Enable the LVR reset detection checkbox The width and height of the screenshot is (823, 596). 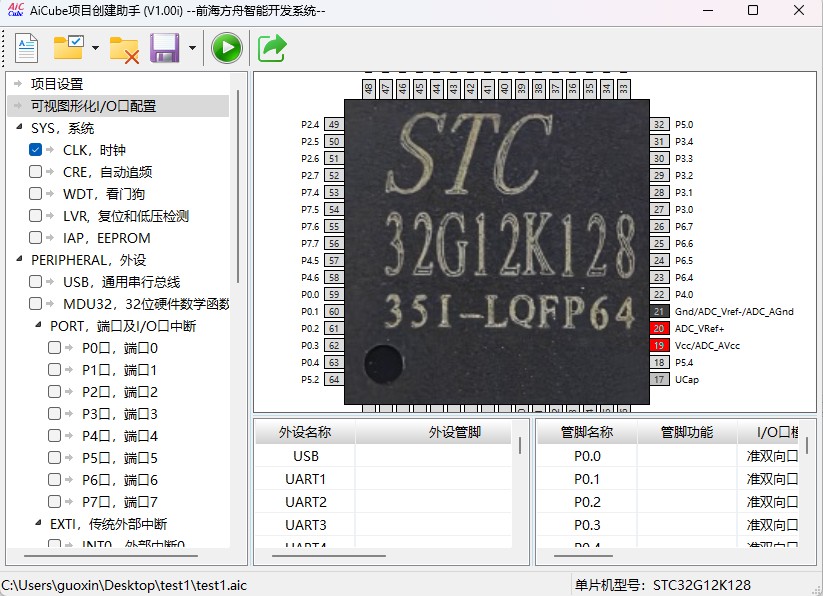pyautogui.click(x=36, y=216)
